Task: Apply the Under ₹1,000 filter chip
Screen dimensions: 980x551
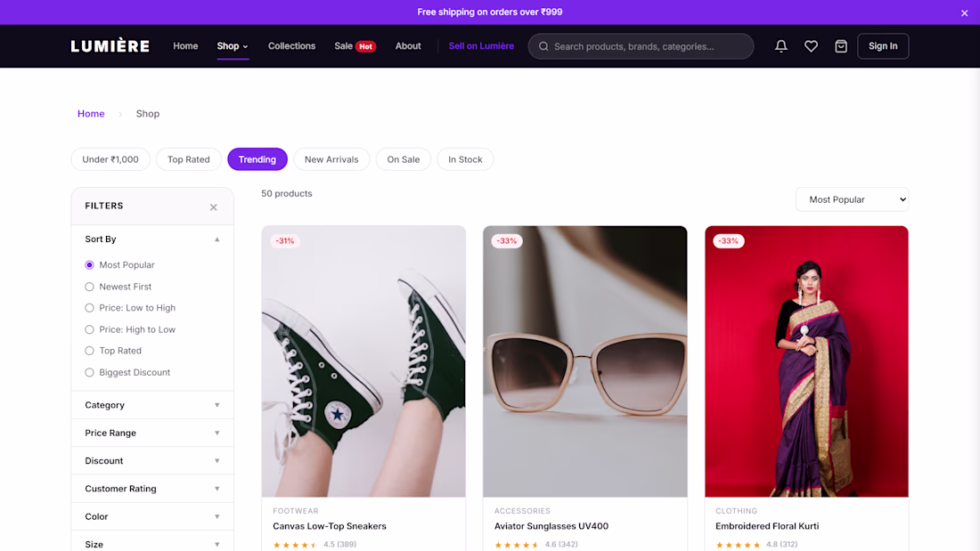Action: pyautogui.click(x=110, y=159)
